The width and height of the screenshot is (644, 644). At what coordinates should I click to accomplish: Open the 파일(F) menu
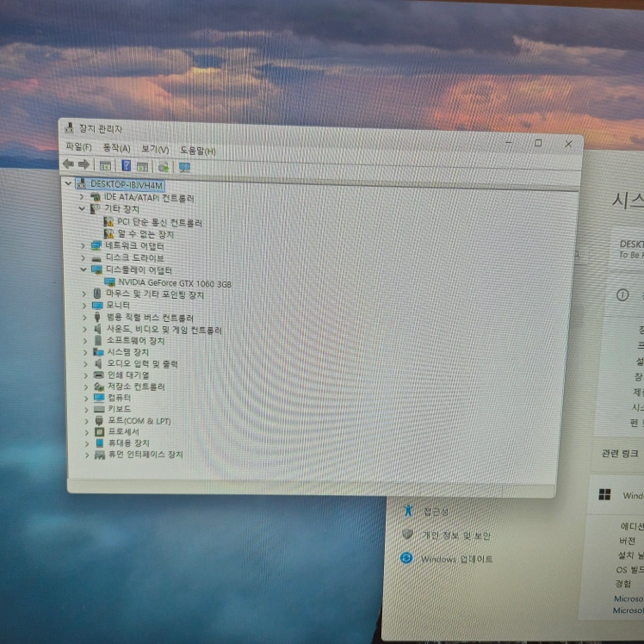pyautogui.click(x=78, y=146)
